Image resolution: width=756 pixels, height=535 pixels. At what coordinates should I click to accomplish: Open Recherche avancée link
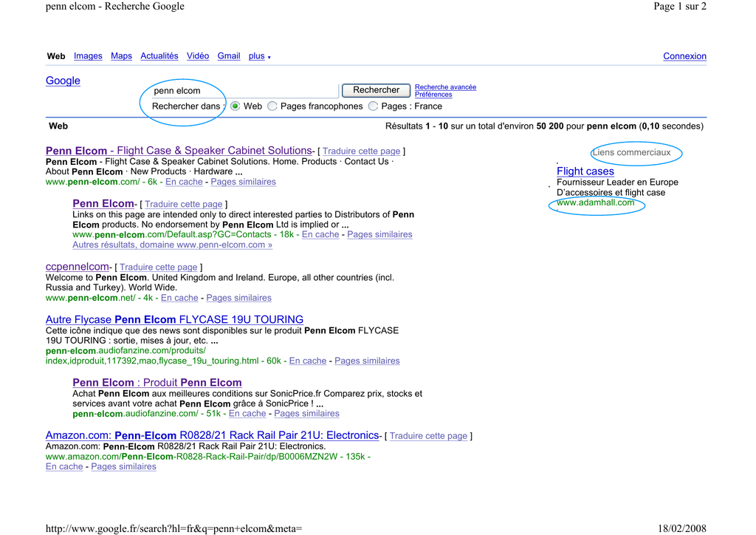click(x=445, y=87)
